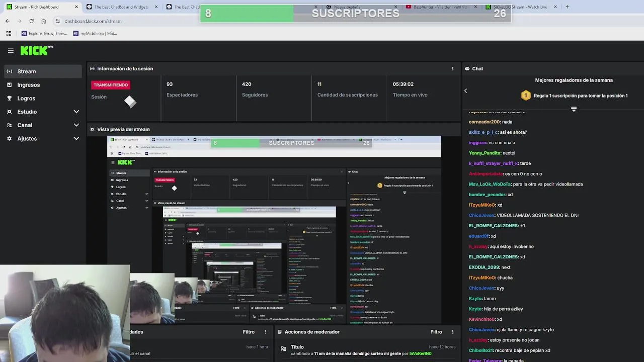Click the gold number one medal
This screenshot has height=362, width=644.
pos(526,96)
